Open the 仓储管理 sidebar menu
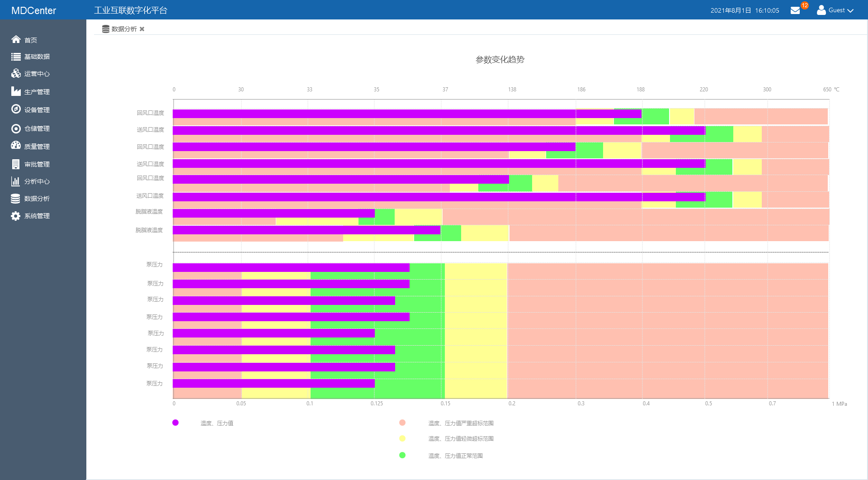Viewport: 868px width, 480px height. click(x=37, y=128)
